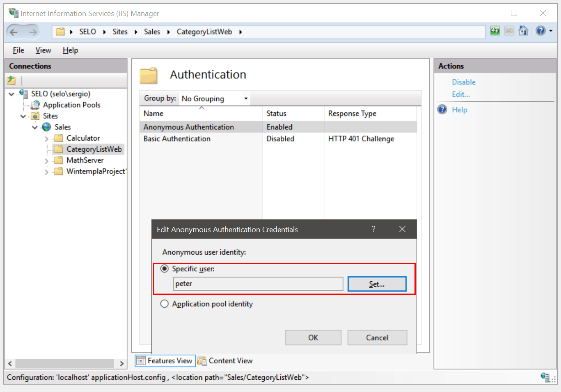Click the CategoryListWeb folder icon in tree
The height and width of the screenshot is (392, 561).
click(59, 149)
